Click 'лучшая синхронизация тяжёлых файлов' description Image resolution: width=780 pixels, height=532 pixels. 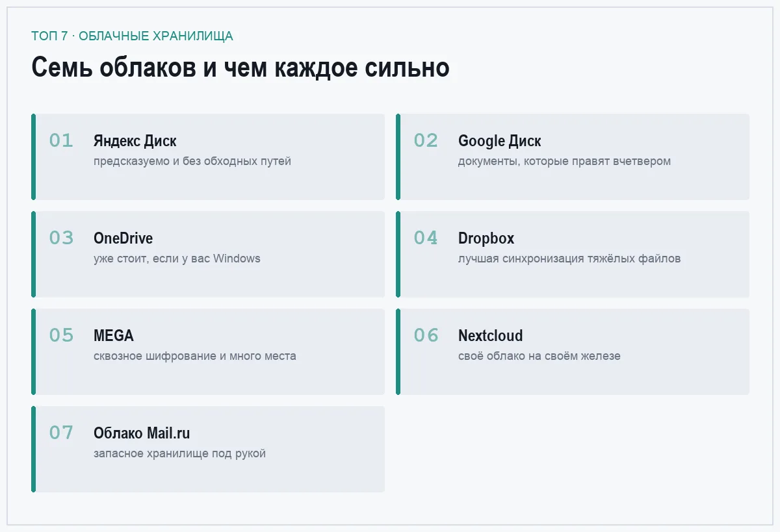(x=569, y=259)
